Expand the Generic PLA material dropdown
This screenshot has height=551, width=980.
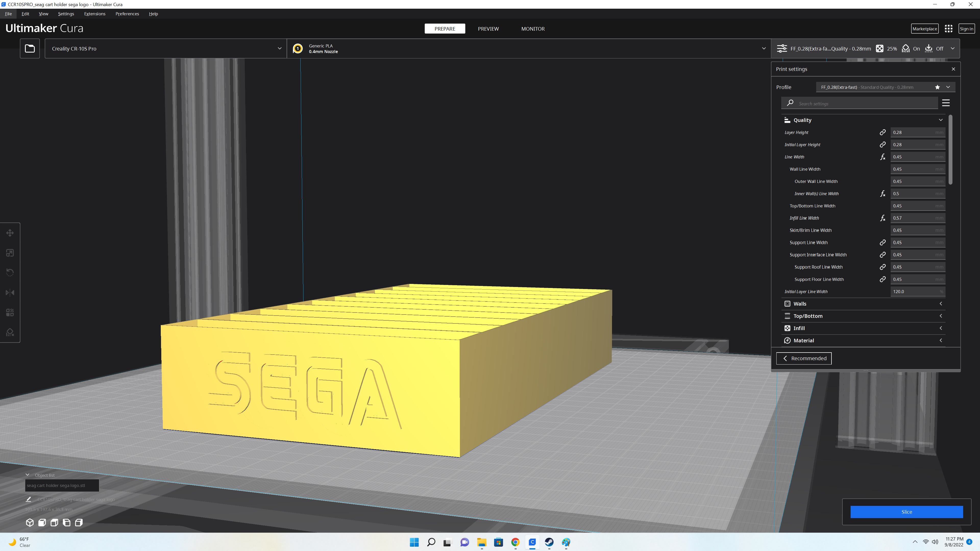pos(529,48)
